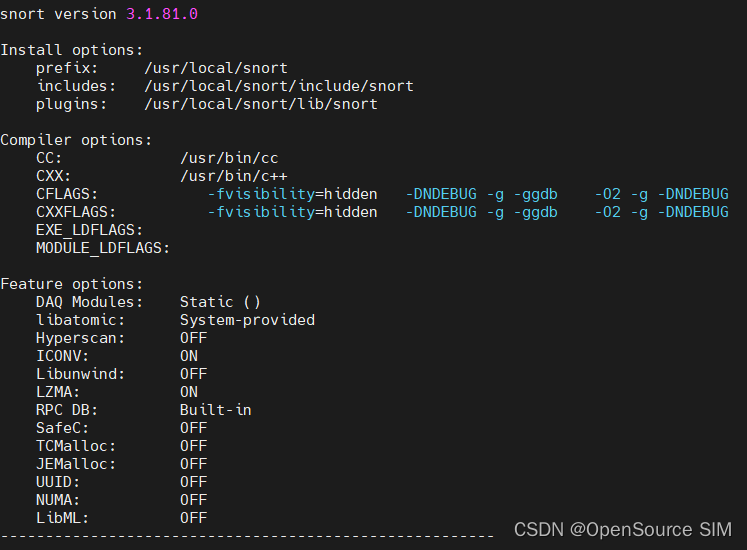Screen dimensions: 747x550
Task: Click the snort version number 3.1.81.0
Action: coord(162,14)
